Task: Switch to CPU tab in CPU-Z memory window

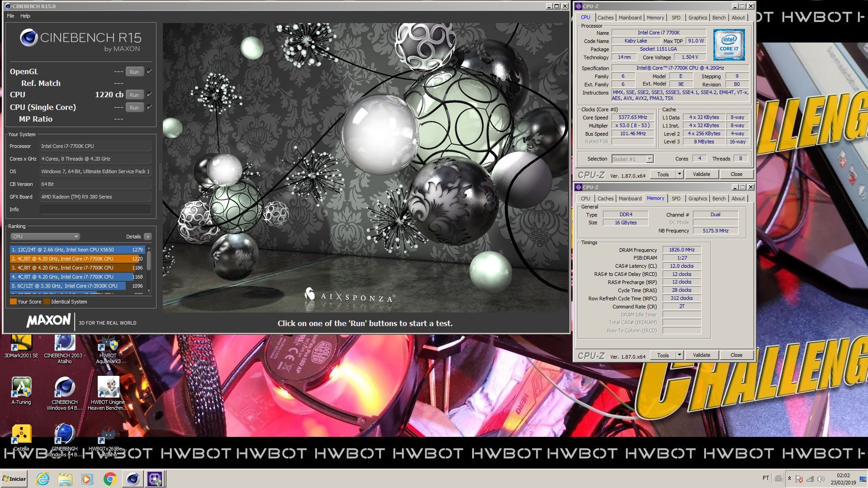Action: (x=585, y=199)
